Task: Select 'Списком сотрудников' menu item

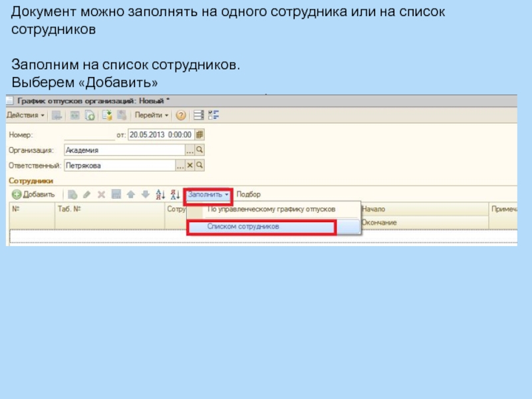Action: (x=261, y=227)
